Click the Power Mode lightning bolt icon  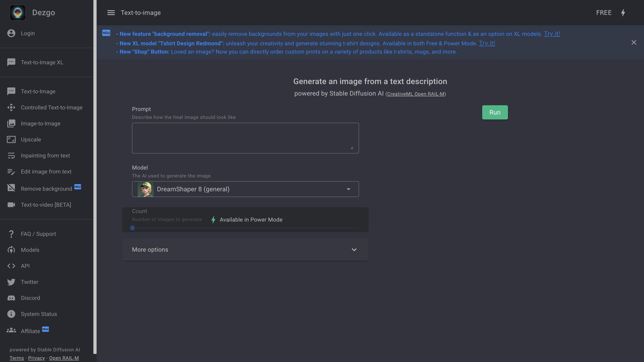point(623,13)
